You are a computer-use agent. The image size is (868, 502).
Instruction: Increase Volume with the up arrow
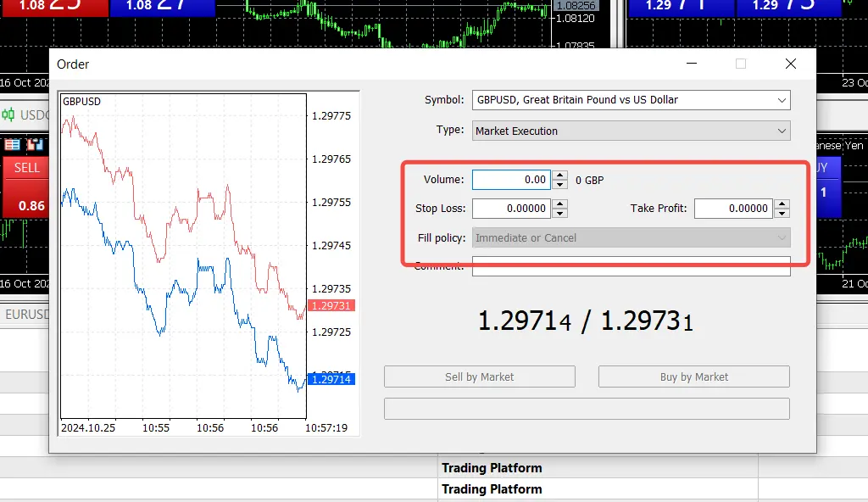coord(559,176)
